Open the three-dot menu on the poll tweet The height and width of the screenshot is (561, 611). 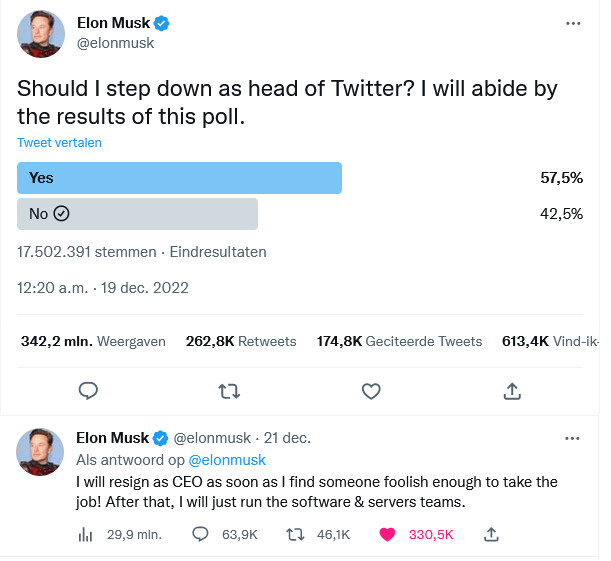point(573,23)
